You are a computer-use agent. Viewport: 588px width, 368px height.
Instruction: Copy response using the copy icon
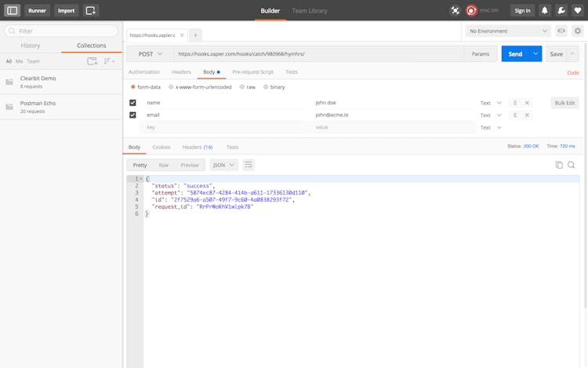click(x=559, y=165)
